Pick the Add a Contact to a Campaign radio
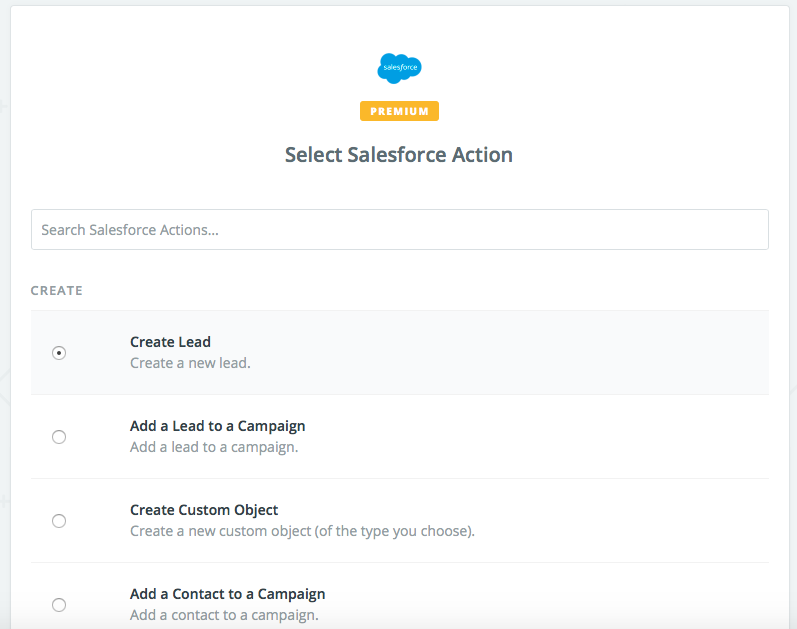 coord(59,604)
